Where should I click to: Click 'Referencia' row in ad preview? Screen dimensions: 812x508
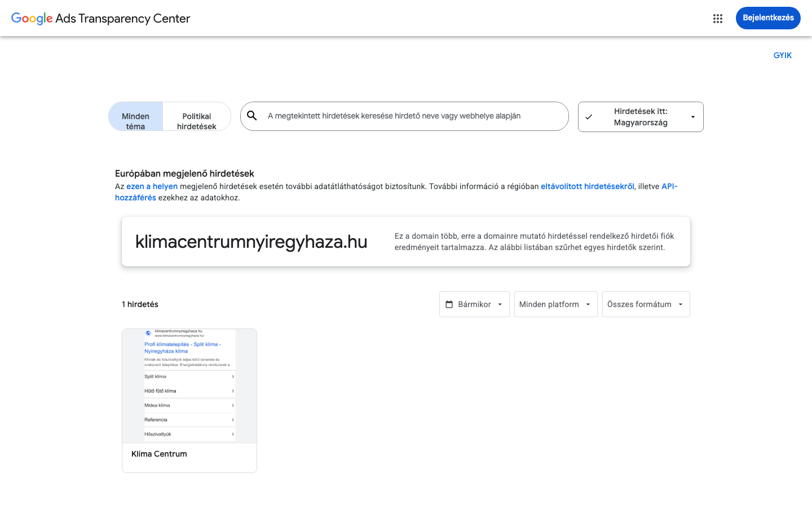(x=189, y=420)
